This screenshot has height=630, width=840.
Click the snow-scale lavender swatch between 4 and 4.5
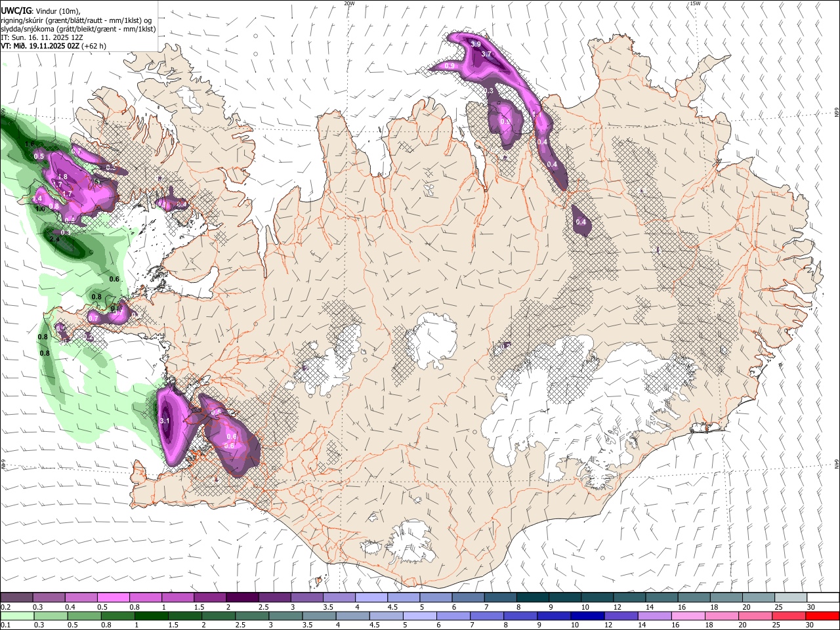pos(371,598)
